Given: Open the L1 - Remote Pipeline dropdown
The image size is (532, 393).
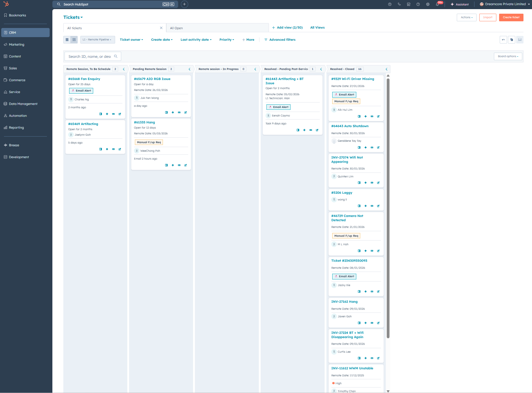Looking at the screenshot, I should pos(97,40).
